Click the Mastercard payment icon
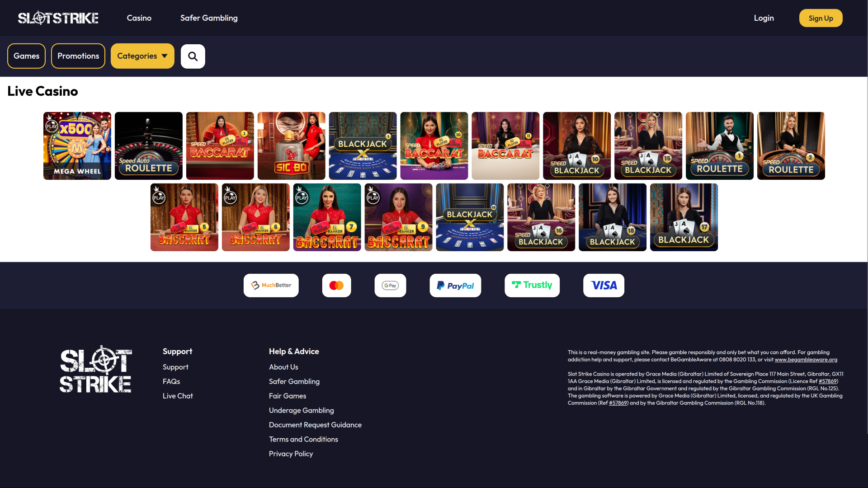The height and width of the screenshot is (488, 868). pos(336,285)
